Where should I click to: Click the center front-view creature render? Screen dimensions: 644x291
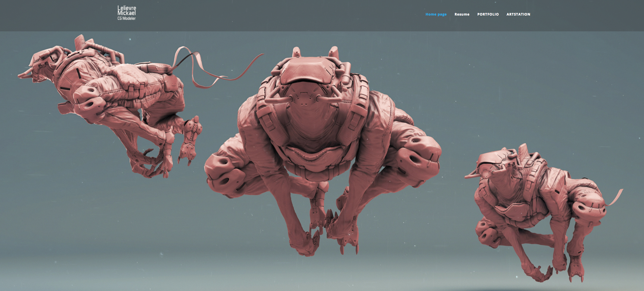pos(322,145)
